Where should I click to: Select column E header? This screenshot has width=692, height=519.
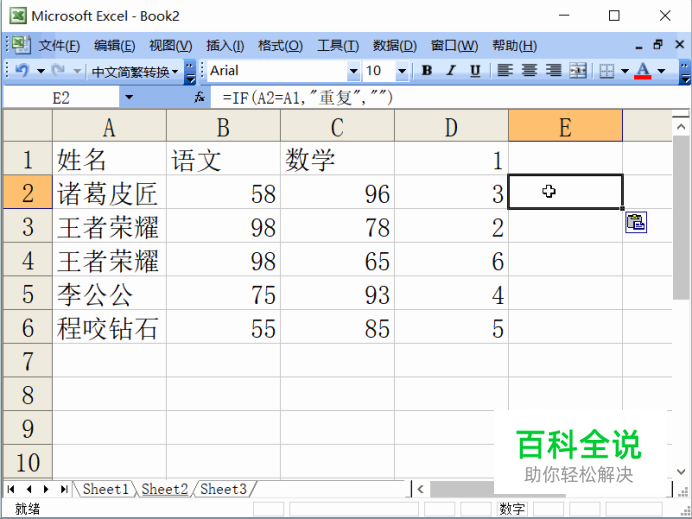565,126
